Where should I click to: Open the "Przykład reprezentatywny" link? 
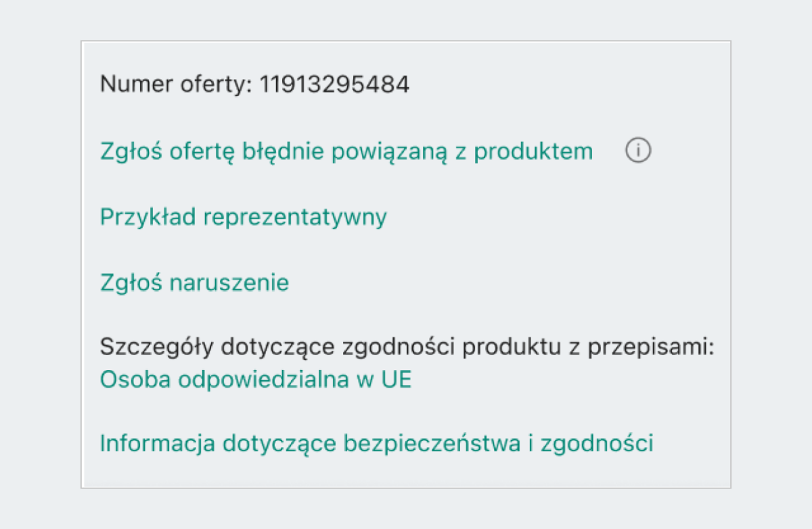tap(243, 217)
